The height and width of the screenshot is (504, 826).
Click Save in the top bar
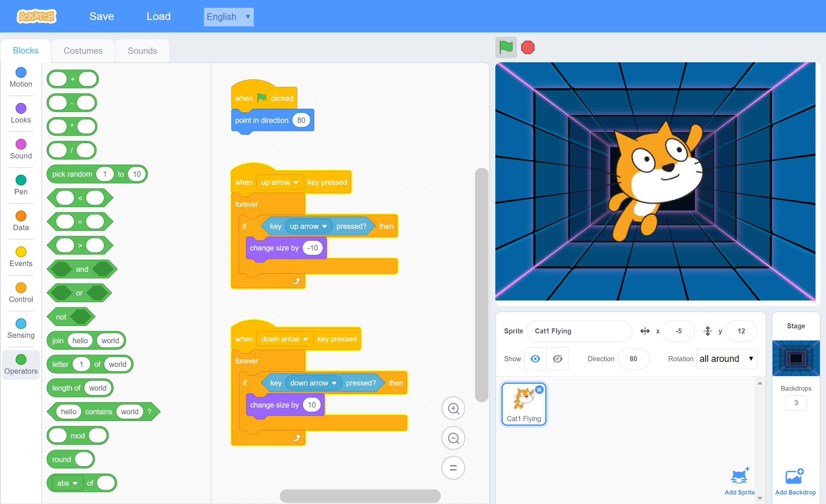(x=102, y=16)
